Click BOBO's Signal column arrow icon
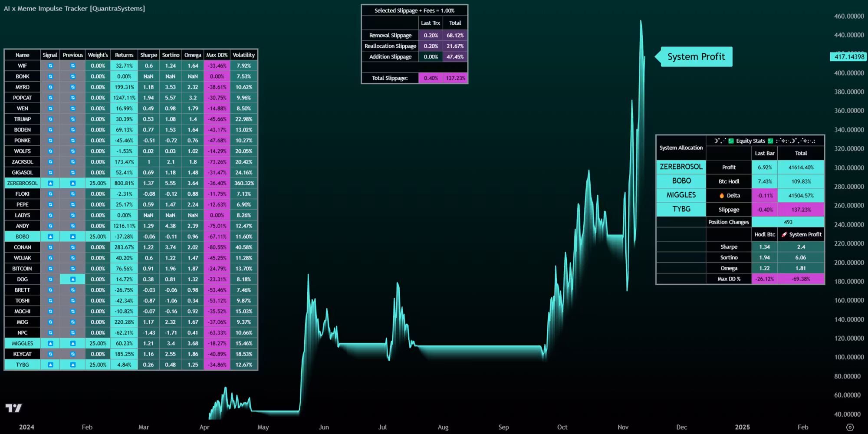Screen dimensions: 868x434 (50, 237)
